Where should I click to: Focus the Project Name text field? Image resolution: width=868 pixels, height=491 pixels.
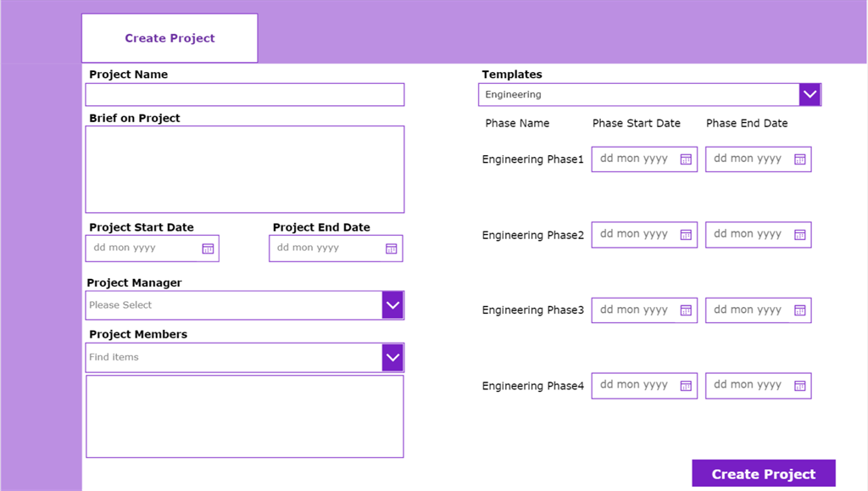245,95
